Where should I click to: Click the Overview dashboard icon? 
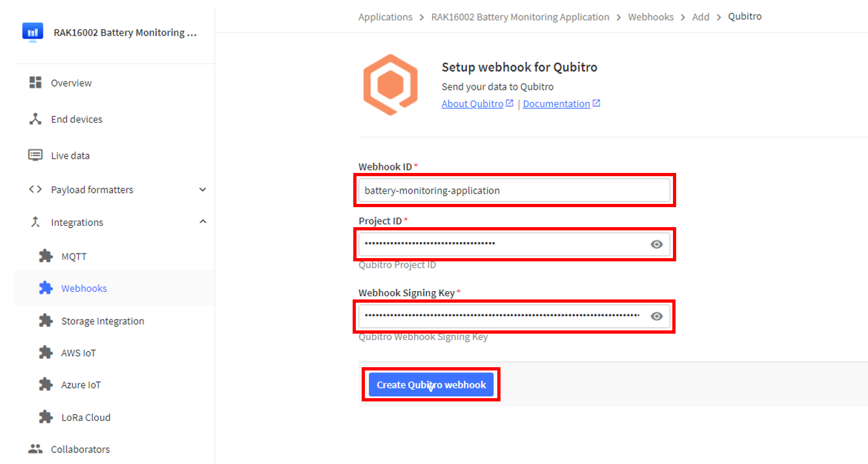[36, 83]
